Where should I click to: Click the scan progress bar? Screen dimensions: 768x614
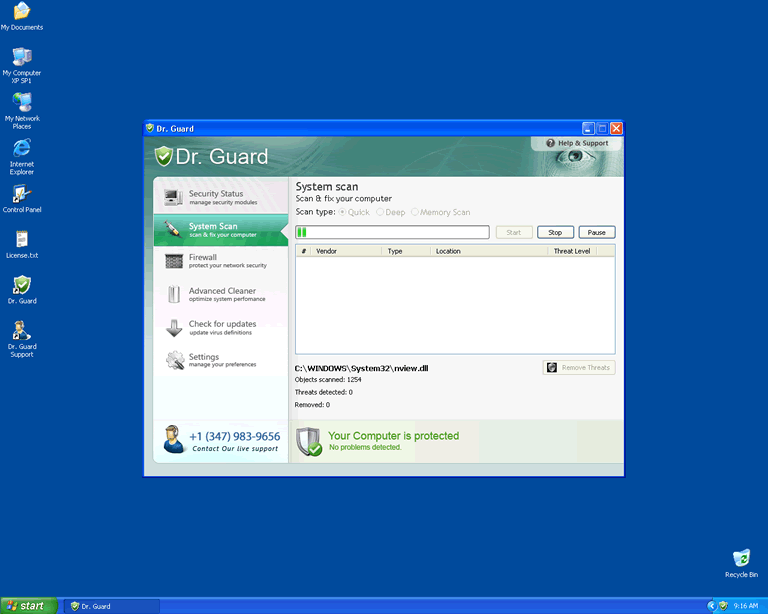(392, 232)
